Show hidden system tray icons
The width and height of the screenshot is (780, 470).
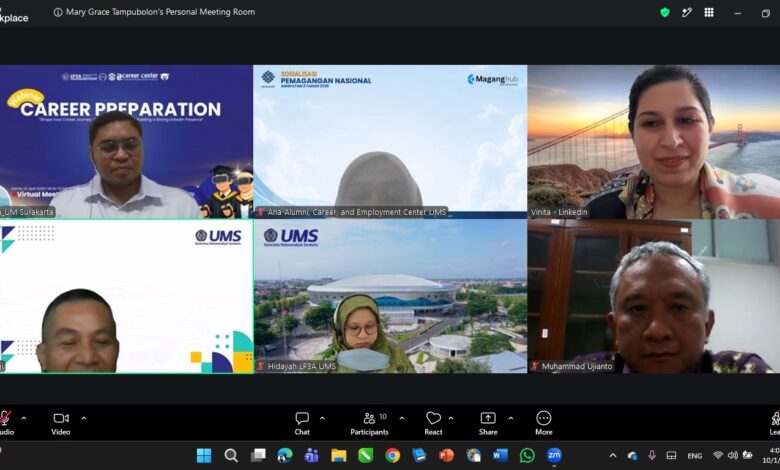click(613, 456)
